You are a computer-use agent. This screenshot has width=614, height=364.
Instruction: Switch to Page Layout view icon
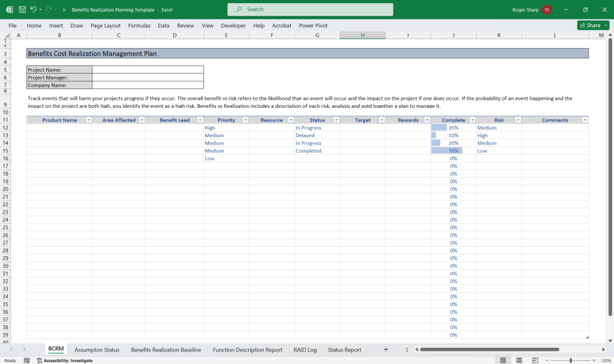(x=519, y=360)
